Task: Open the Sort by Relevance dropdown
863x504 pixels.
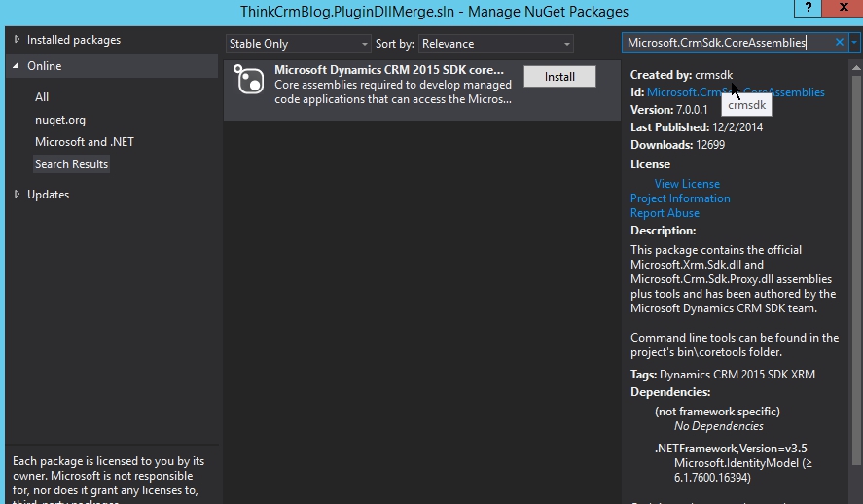Action: (495, 44)
